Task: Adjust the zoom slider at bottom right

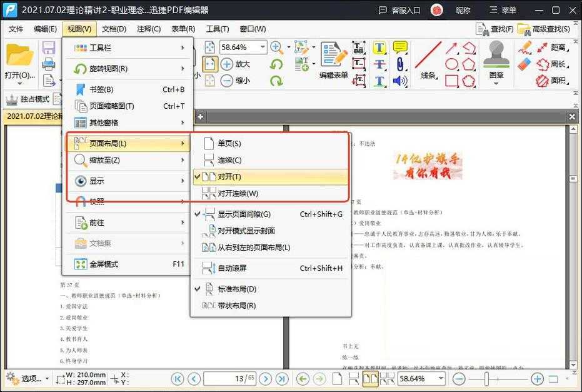Action: click(488, 379)
